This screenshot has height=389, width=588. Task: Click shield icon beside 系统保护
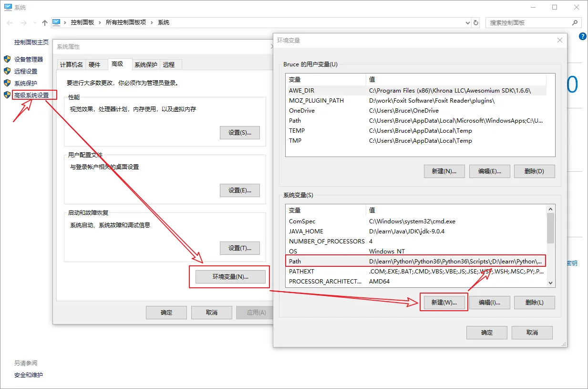click(x=7, y=83)
